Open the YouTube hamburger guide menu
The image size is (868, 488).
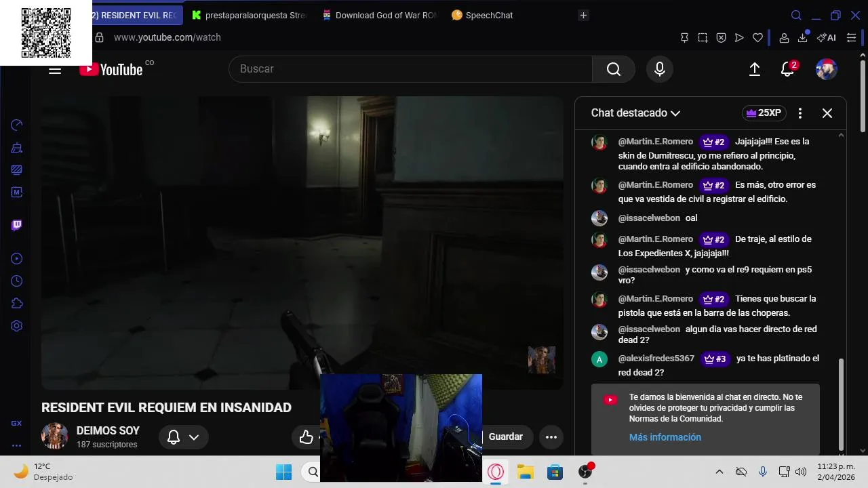[x=55, y=69]
